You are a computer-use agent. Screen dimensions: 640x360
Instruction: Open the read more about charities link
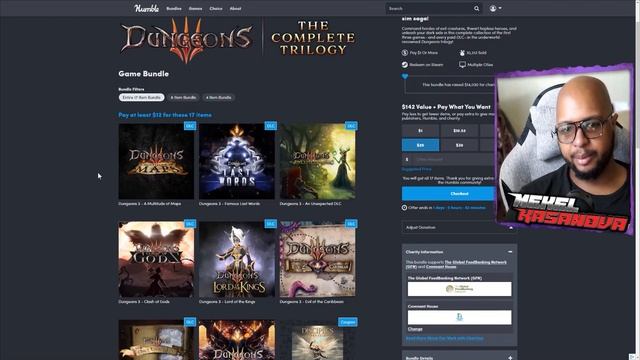(x=445, y=338)
